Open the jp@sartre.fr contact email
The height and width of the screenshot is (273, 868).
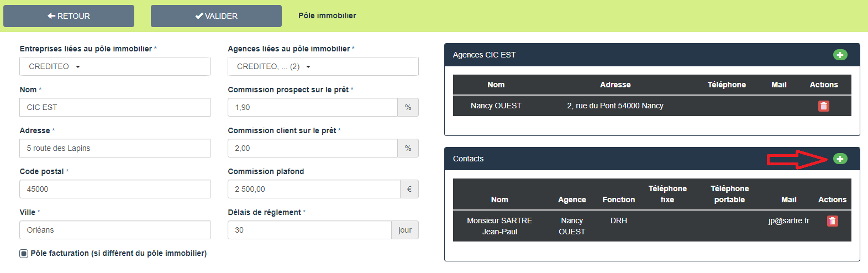click(788, 221)
